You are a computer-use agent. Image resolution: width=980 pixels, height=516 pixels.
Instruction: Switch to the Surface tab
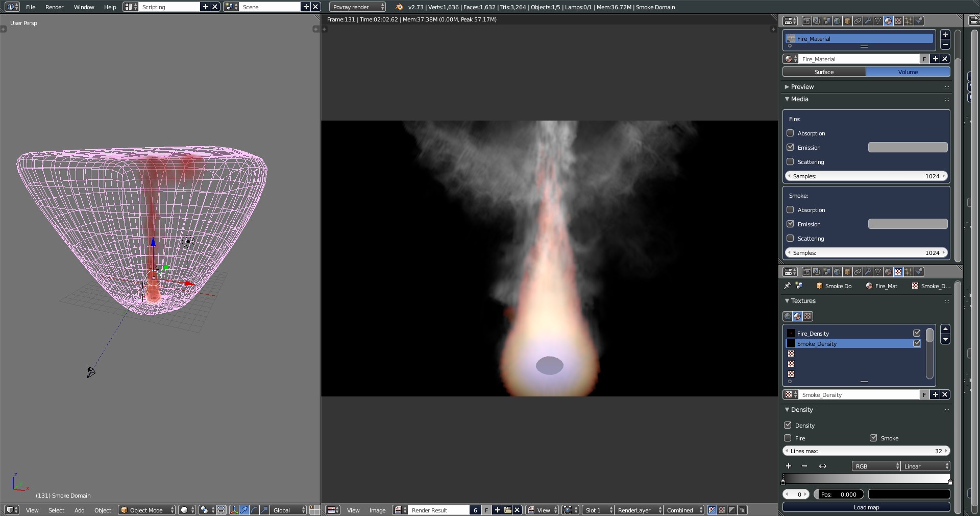[824, 72]
